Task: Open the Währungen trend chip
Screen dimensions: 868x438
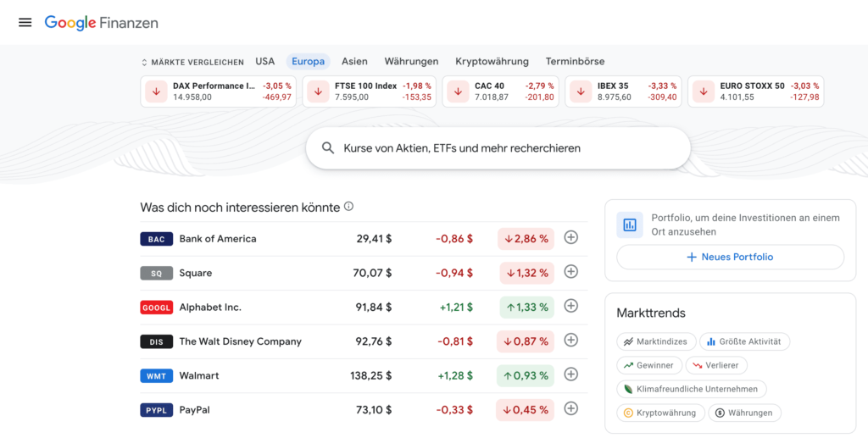Action: 744,413
